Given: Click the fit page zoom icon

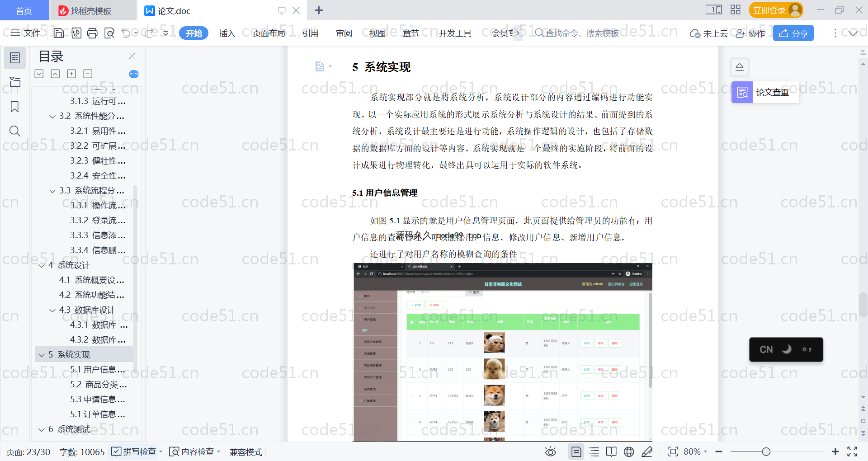Looking at the screenshot, I should click(x=673, y=452).
